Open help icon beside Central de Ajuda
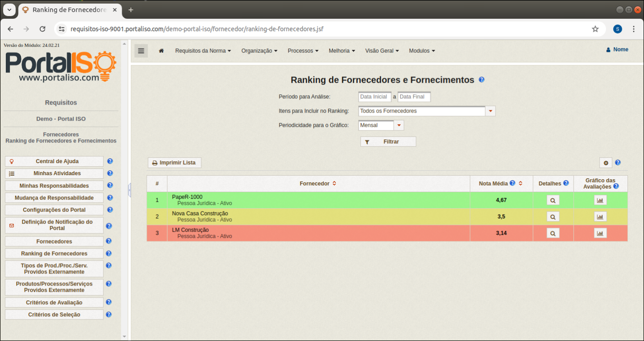This screenshot has height=341, width=644. (x=110, y=161)
